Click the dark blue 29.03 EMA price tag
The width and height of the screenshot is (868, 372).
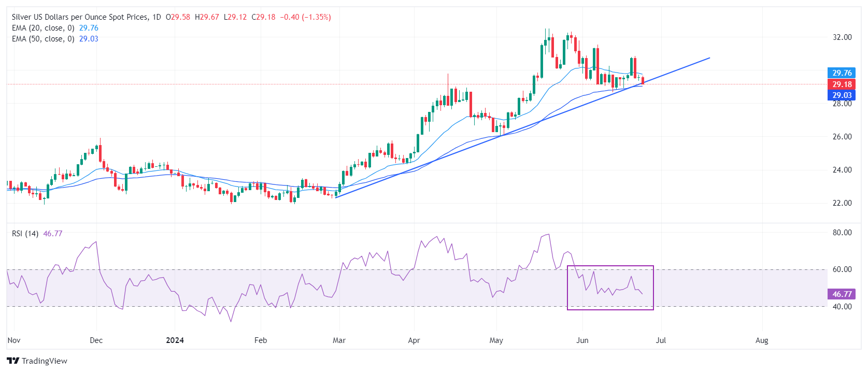point(842,95)
